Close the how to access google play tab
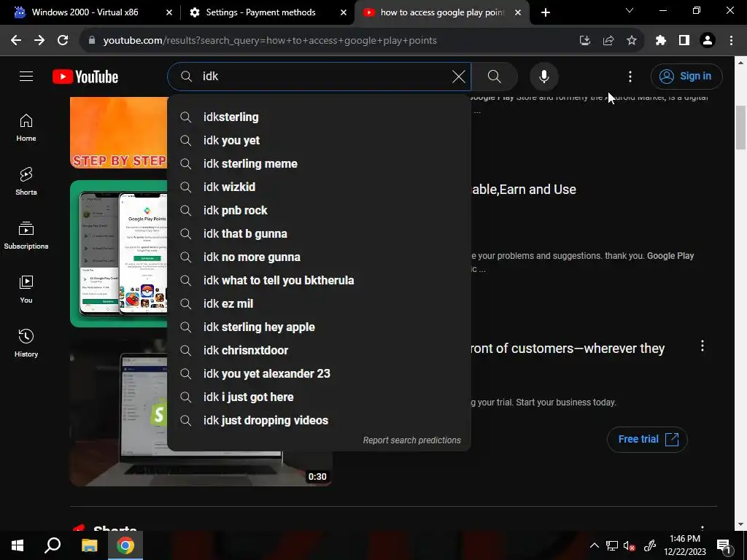 pos(518,12)
